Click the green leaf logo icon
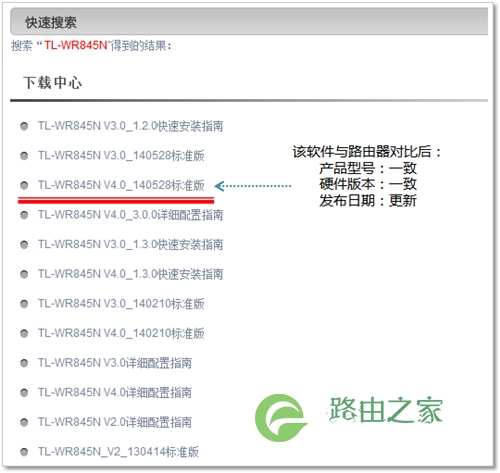The image size is (500, 473). [x=281, y=418]
